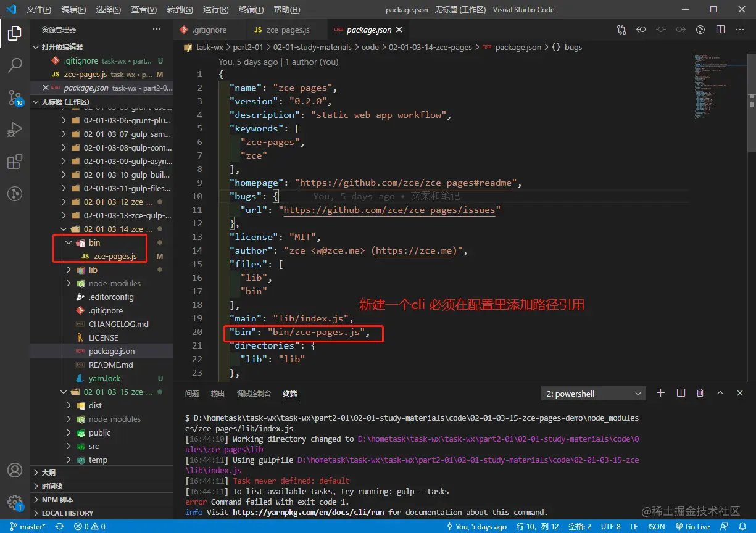Open the Extensions view icon
The width and height of the screenshot is (756, 533).
(x=15, y=162)
